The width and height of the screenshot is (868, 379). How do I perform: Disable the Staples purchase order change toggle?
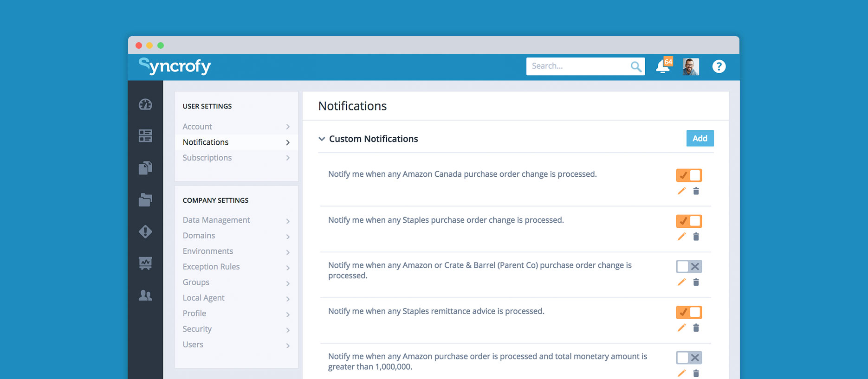coord(689,221)
